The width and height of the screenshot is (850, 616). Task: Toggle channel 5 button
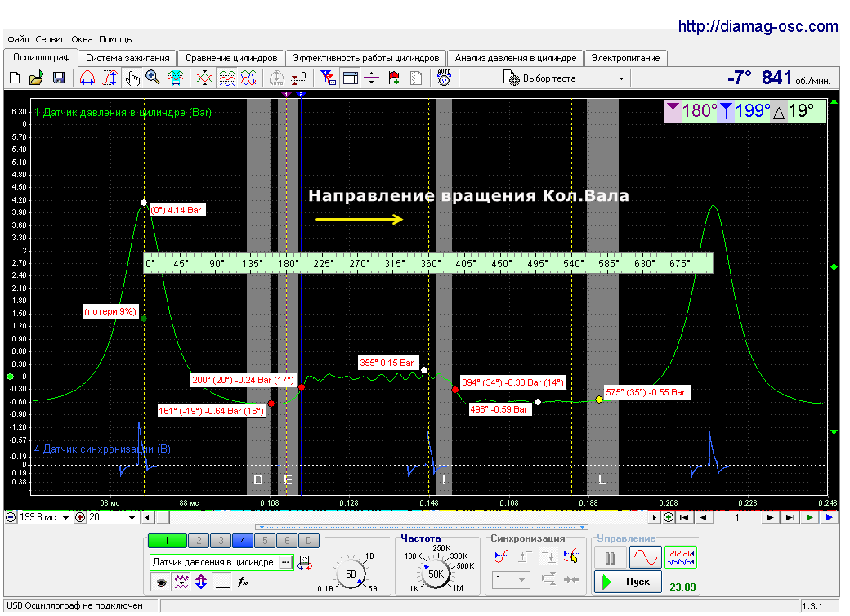265,541
